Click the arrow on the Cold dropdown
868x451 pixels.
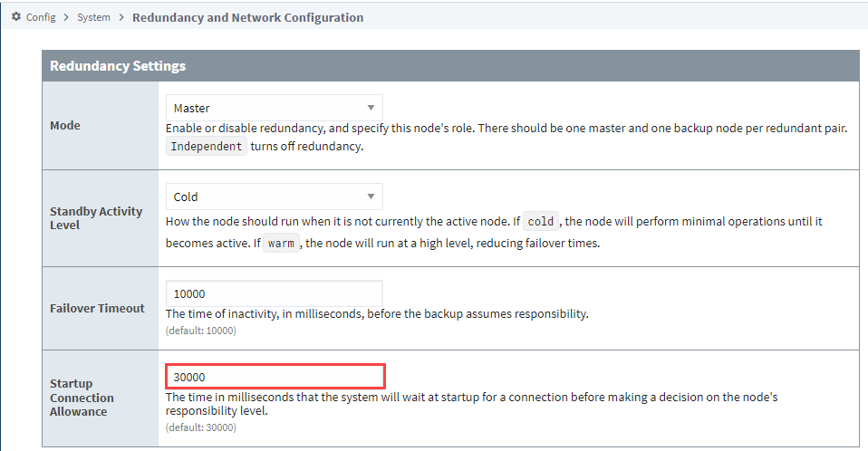[x=371, y=197]
